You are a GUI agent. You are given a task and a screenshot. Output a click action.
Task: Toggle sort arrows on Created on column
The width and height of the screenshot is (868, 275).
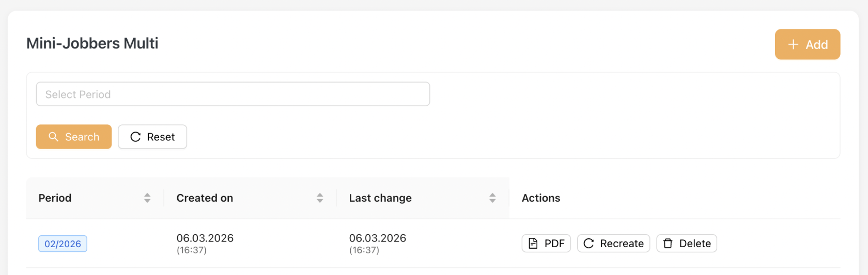320,198
